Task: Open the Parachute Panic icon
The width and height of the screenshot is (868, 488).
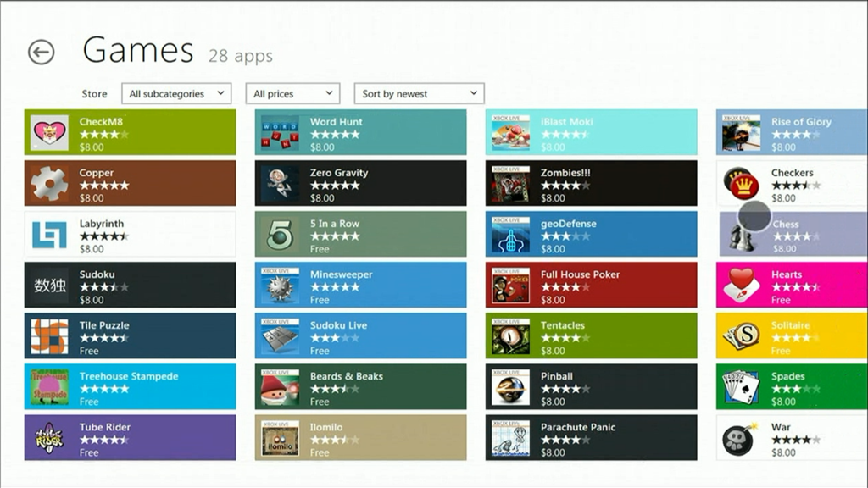Action: click(510, 438)
